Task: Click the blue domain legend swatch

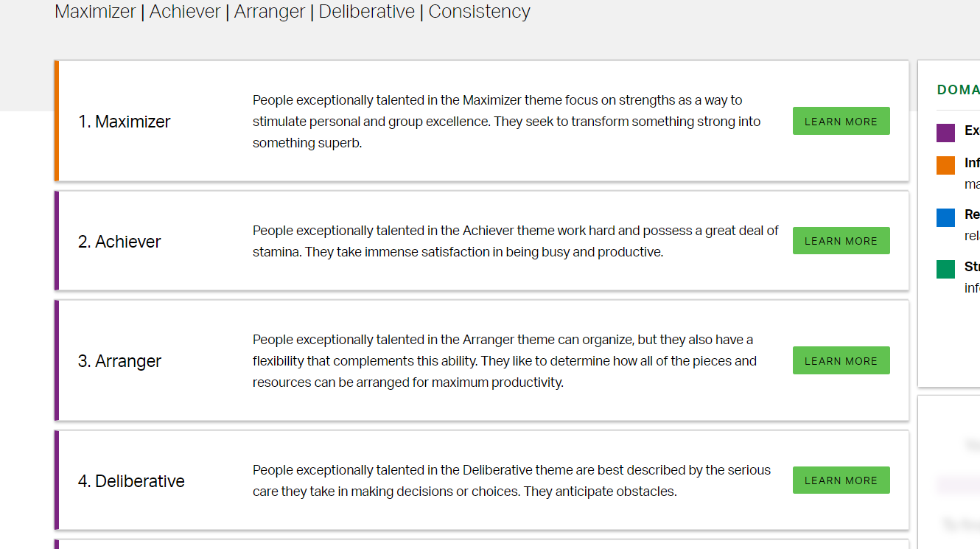Action: 945,217
